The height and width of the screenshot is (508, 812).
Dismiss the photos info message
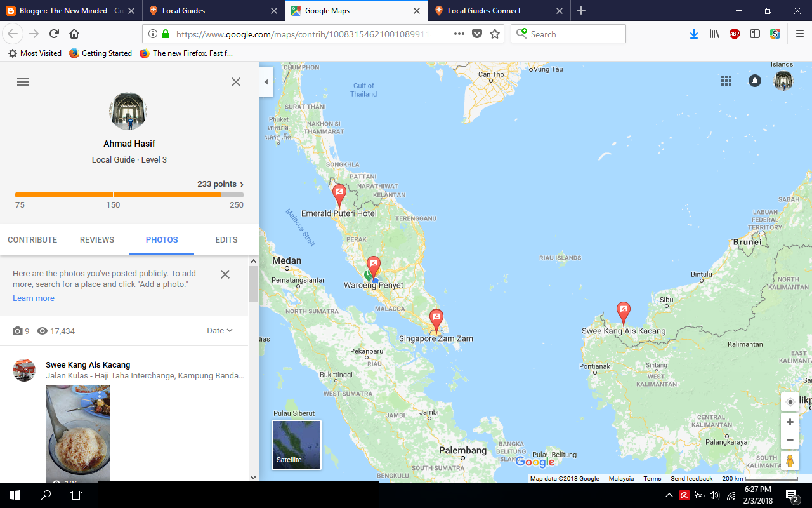tap(225, 274)
